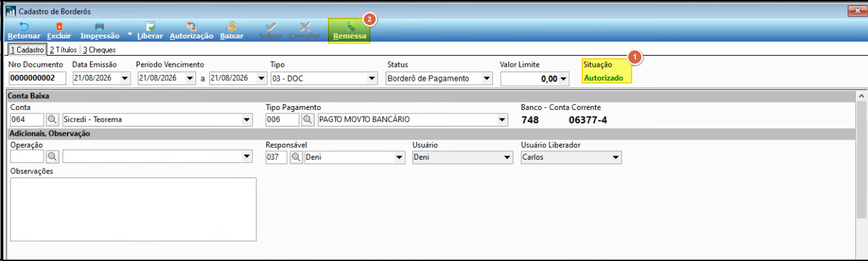Click the bank number 748

point(530,120)
